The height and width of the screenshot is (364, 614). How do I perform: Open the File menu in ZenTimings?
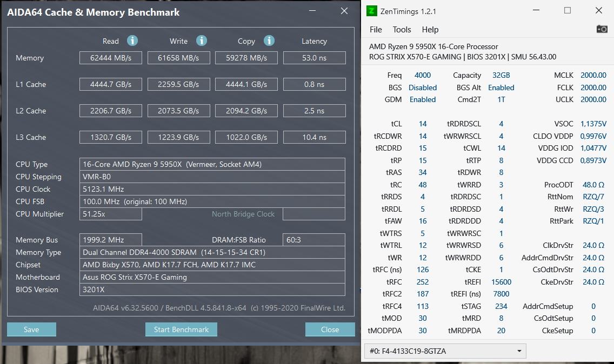pos(376,30)
